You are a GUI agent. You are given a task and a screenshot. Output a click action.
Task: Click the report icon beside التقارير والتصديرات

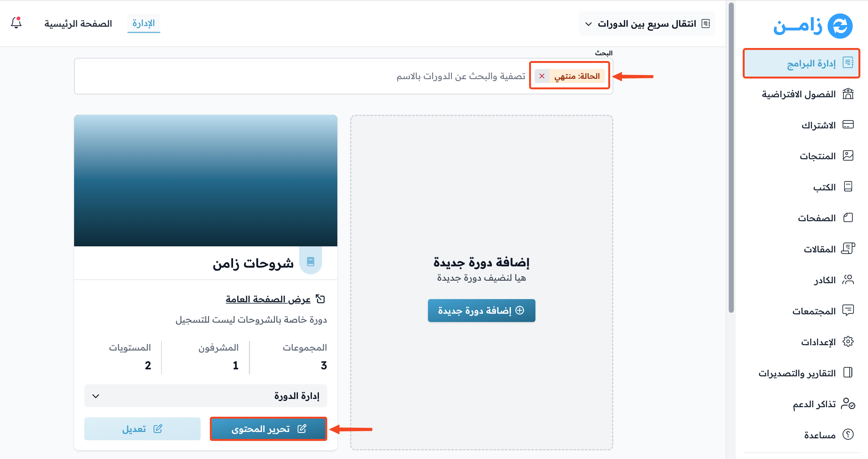[x=848, y=373]
